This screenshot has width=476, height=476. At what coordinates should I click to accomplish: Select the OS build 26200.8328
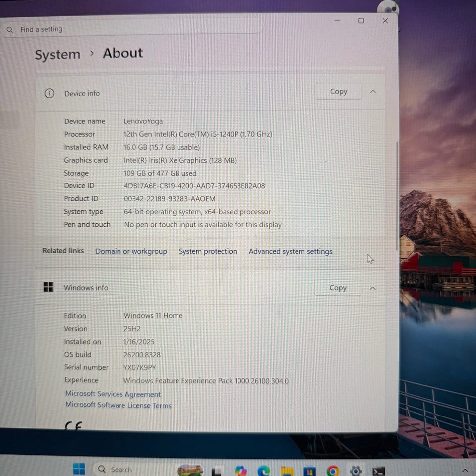142,355
